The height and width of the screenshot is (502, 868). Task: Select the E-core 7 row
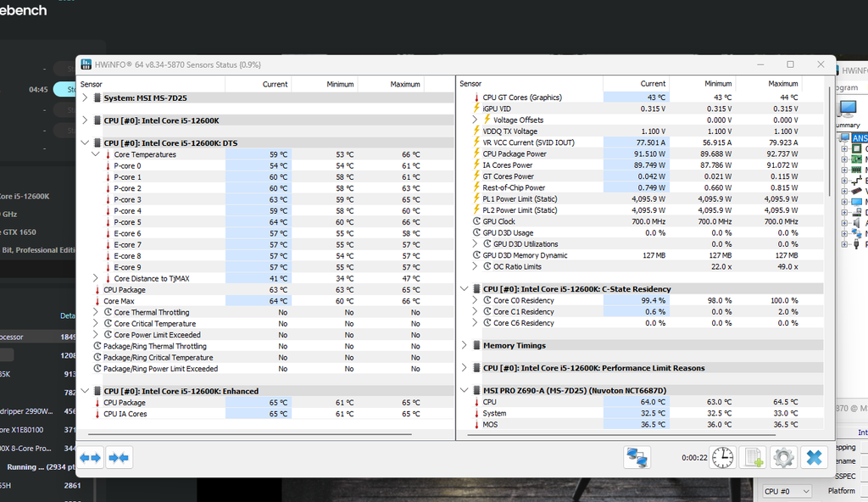tap(265, 244)
